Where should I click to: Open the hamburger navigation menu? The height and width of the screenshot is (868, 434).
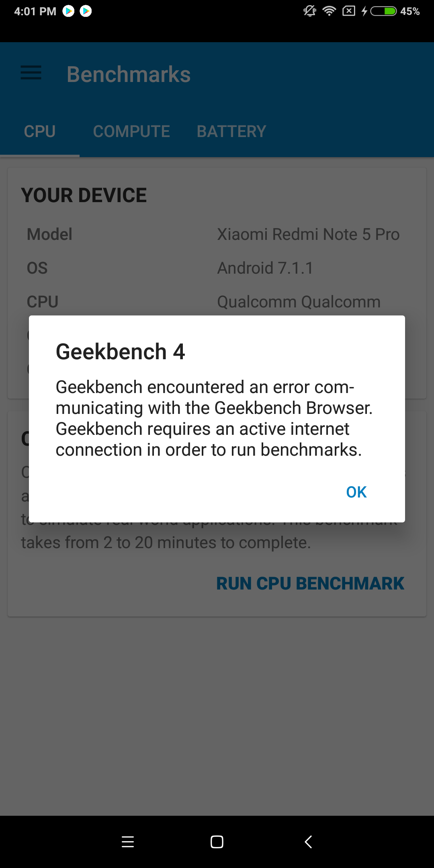pos(31,73)
